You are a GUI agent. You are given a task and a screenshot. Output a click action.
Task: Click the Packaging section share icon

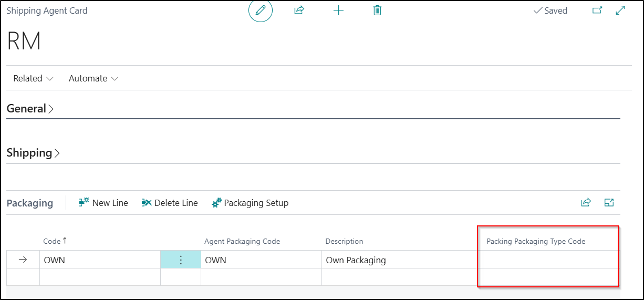[x=586, y=203]
